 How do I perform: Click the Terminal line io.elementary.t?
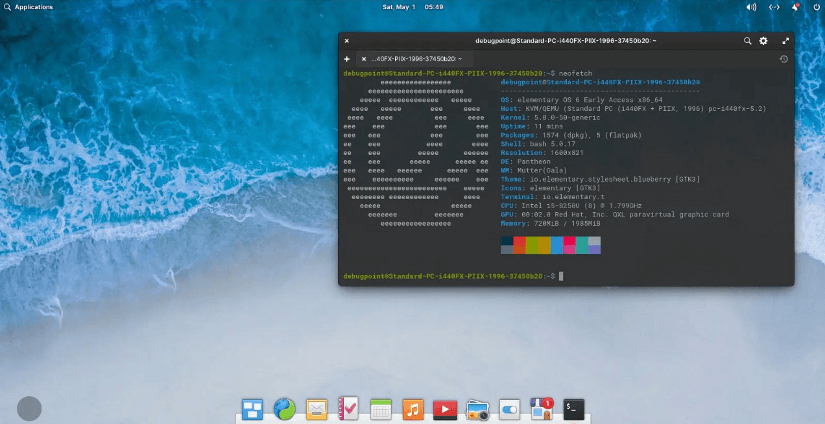(552, 197)
